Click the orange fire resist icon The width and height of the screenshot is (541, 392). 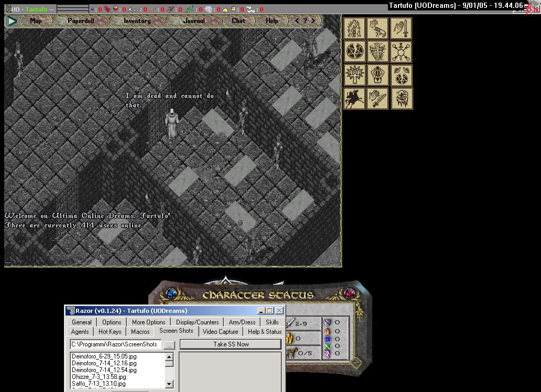[x=327, y=331]
